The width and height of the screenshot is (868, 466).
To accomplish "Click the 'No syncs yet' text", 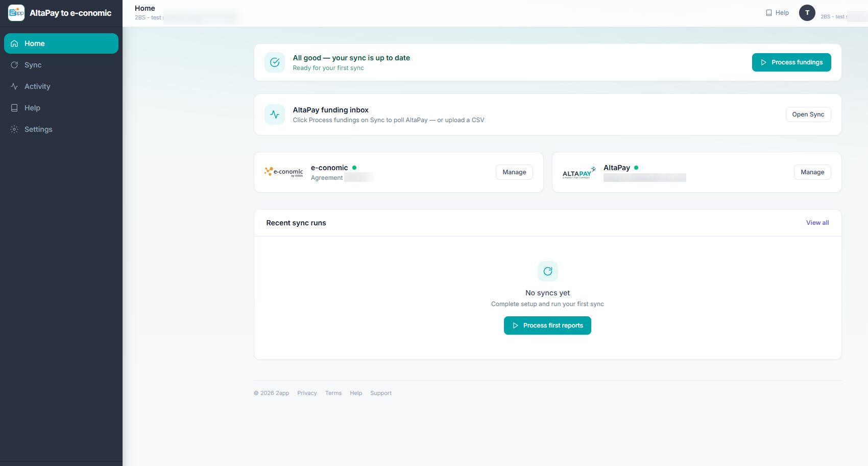I will [548, 293].
